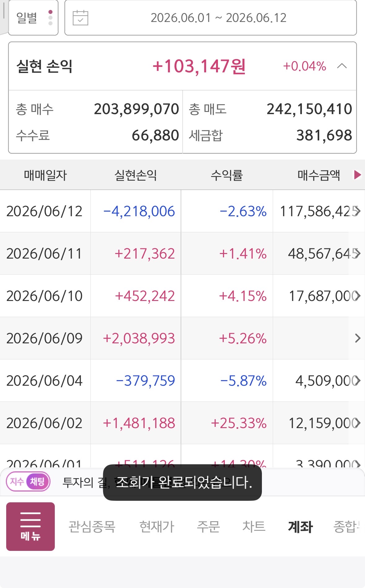Image resolution: width=365 pixels, height=588 pixels.
Task: Tap the 2026/06/02 trade date cell
Action: 45,423
